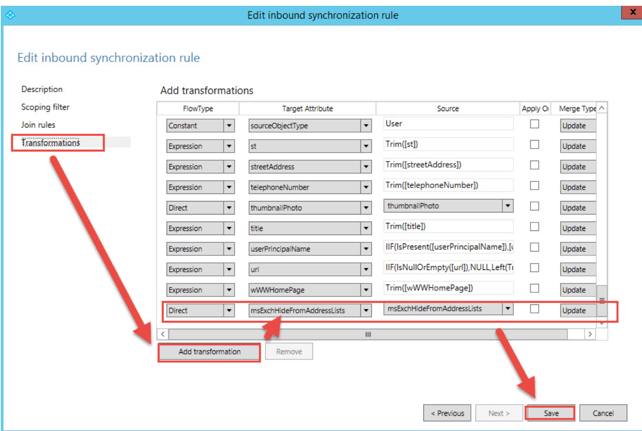Click the app icon in title bar

tap(11, 14)
